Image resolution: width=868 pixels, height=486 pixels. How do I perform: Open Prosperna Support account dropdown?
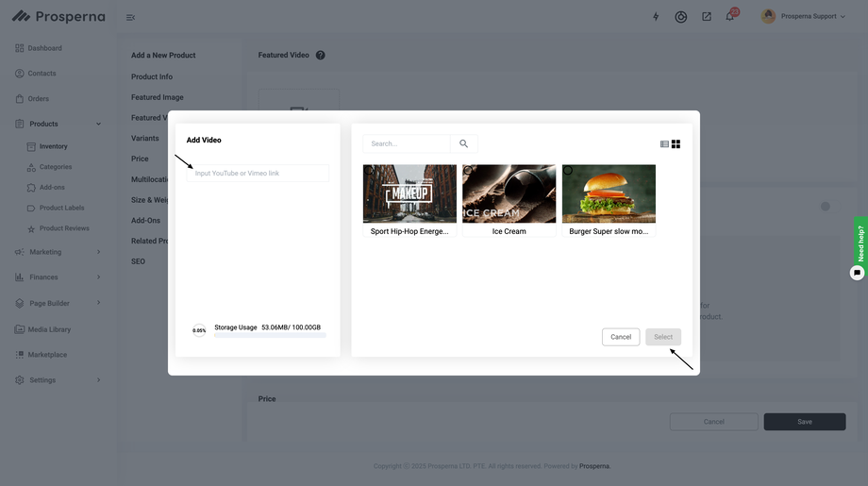point(803,17)
